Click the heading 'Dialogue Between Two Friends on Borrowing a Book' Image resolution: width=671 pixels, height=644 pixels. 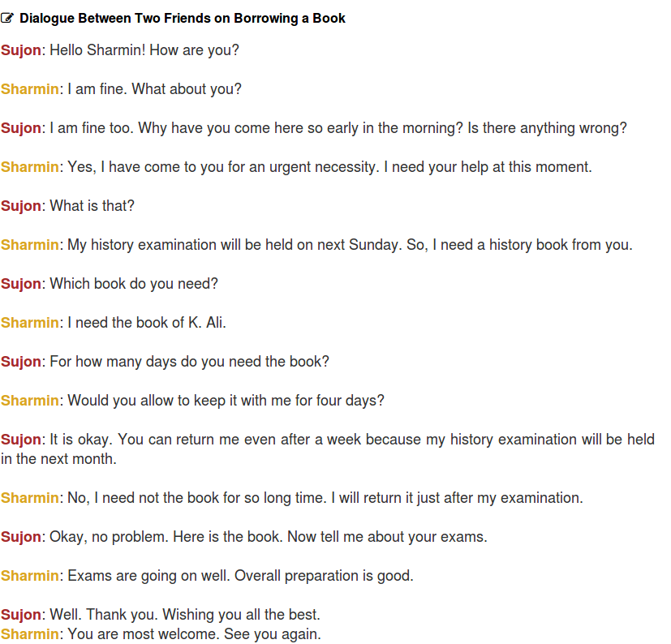click(x=183, y=19)
